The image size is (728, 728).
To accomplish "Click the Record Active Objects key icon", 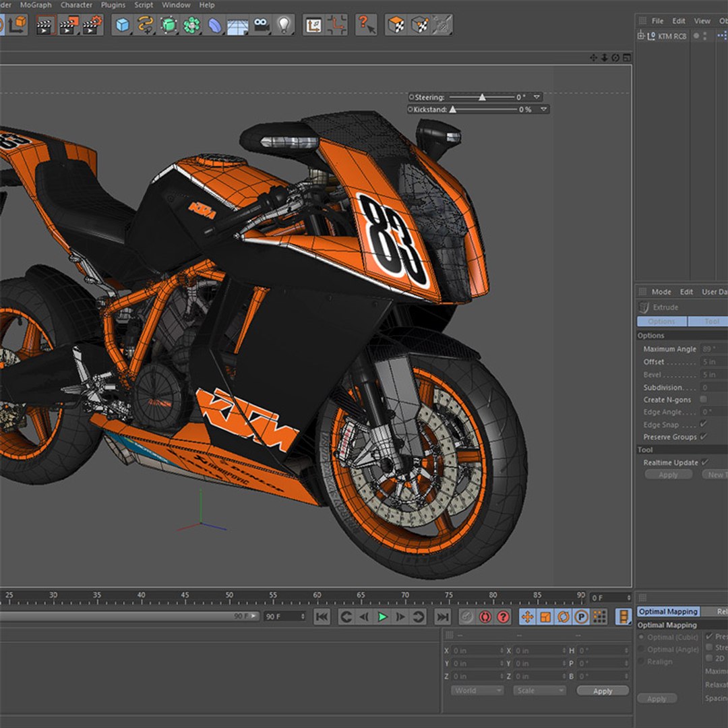I will coord(467,617).
